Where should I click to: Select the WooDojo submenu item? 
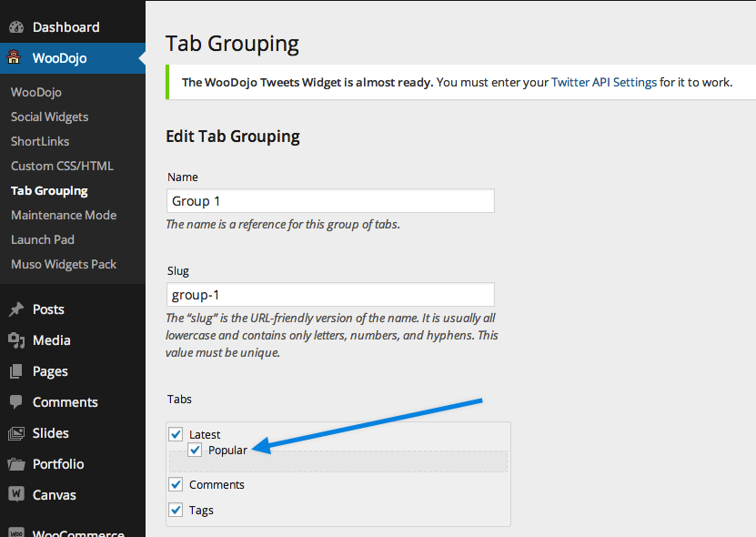click(36, 92)
